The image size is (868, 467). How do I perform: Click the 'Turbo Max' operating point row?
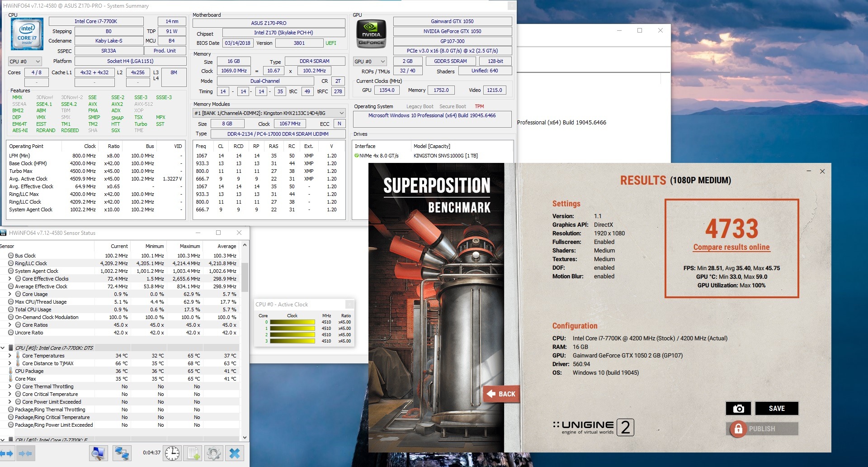pos(95,171)
